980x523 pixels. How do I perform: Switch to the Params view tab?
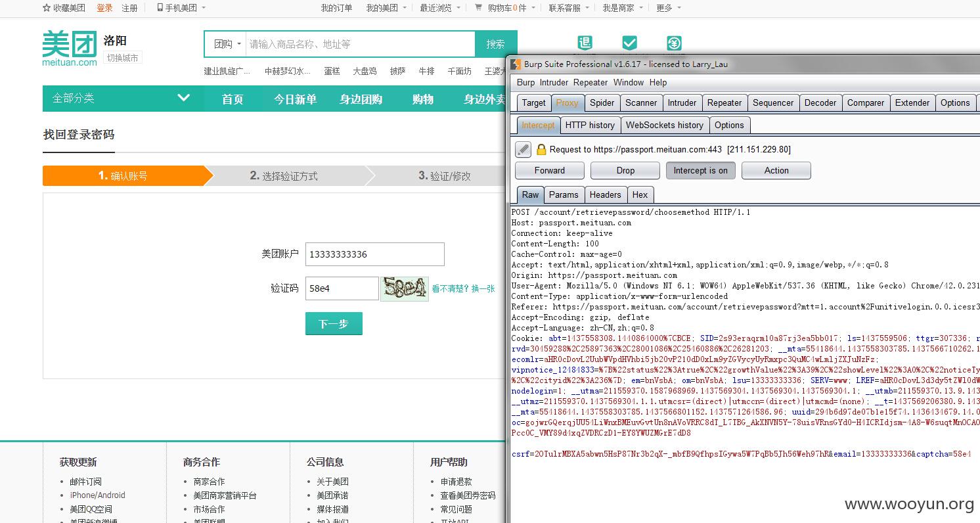[x=564, y=194]
